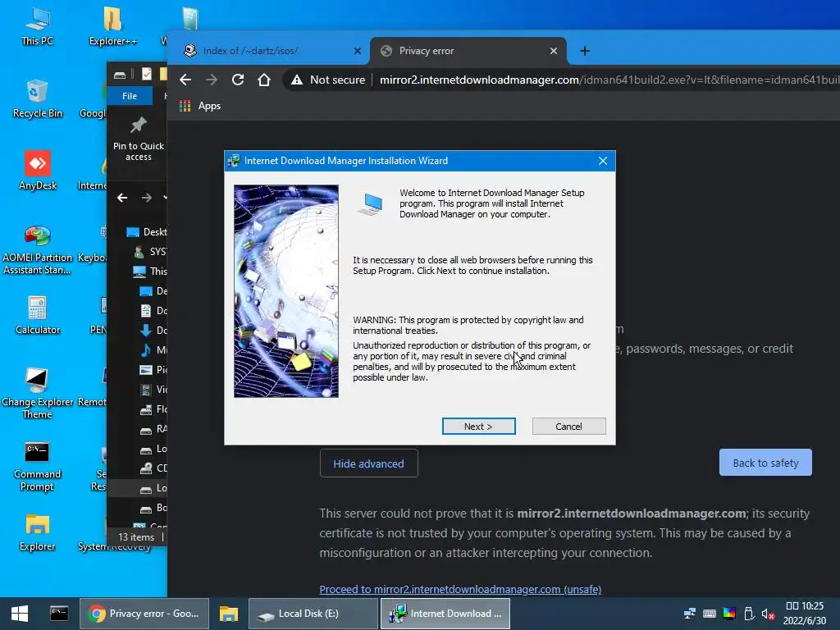Open File menu in File Explorer
840x630 pixels.
(130, 96)
